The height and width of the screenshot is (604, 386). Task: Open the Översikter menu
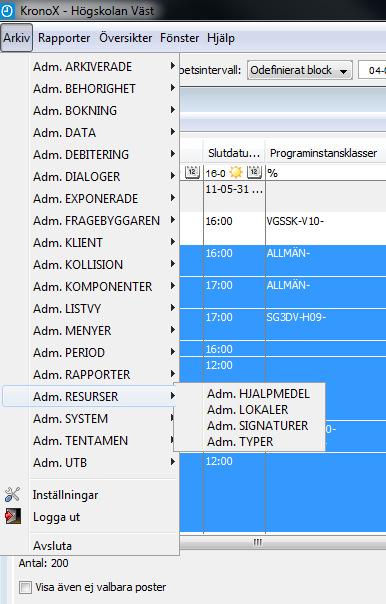(x=126, y=38)
